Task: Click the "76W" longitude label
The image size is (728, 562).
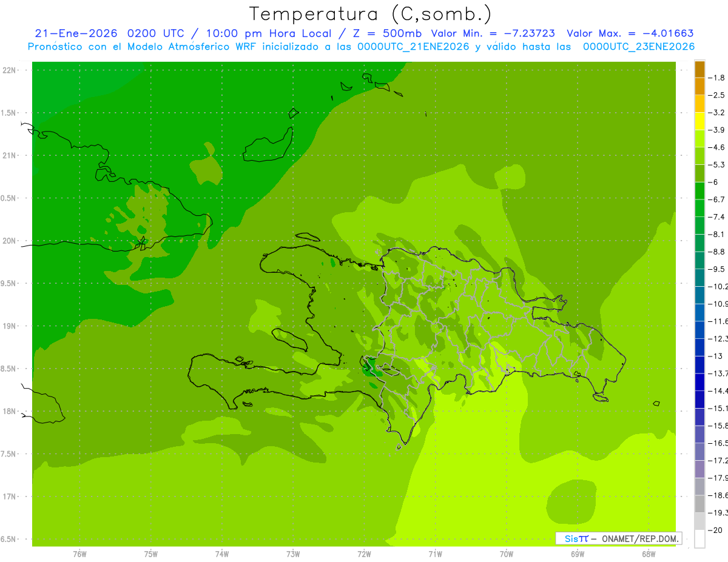Action: coord(79,554)
